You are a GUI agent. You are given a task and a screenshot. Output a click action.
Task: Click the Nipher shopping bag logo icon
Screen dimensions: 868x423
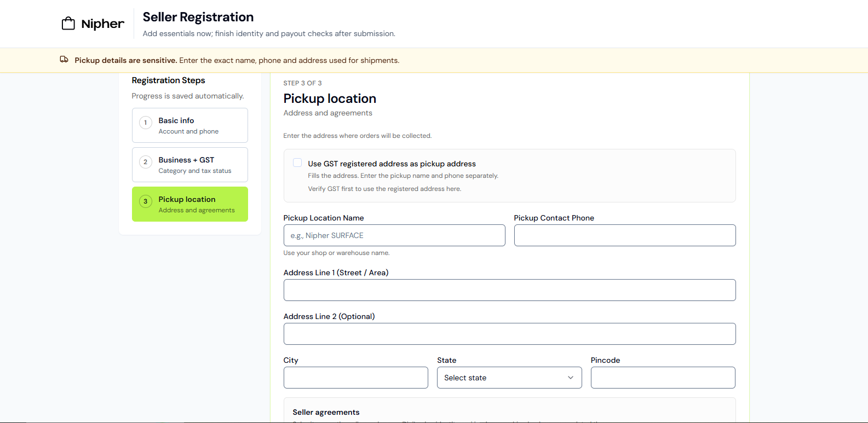tap(68, 24)
